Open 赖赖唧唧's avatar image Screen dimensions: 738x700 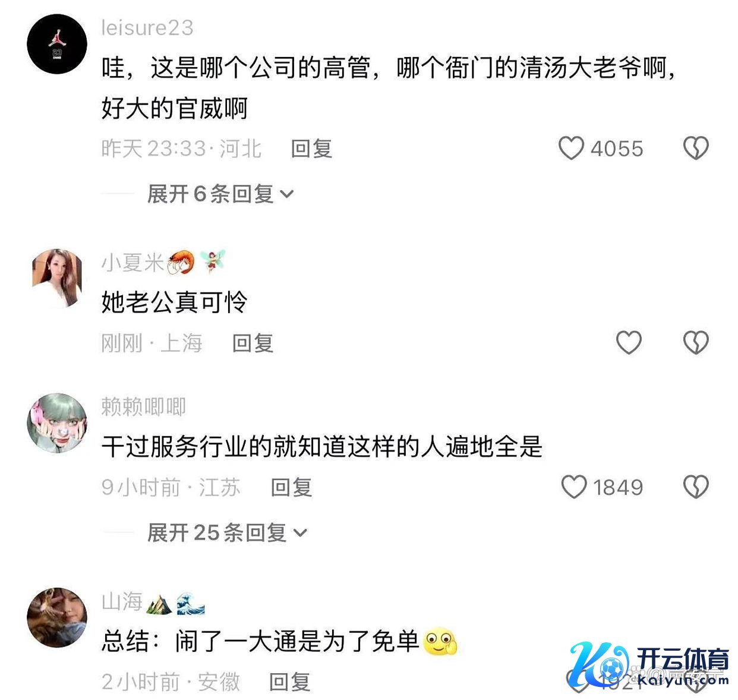[x=57, y=422]
